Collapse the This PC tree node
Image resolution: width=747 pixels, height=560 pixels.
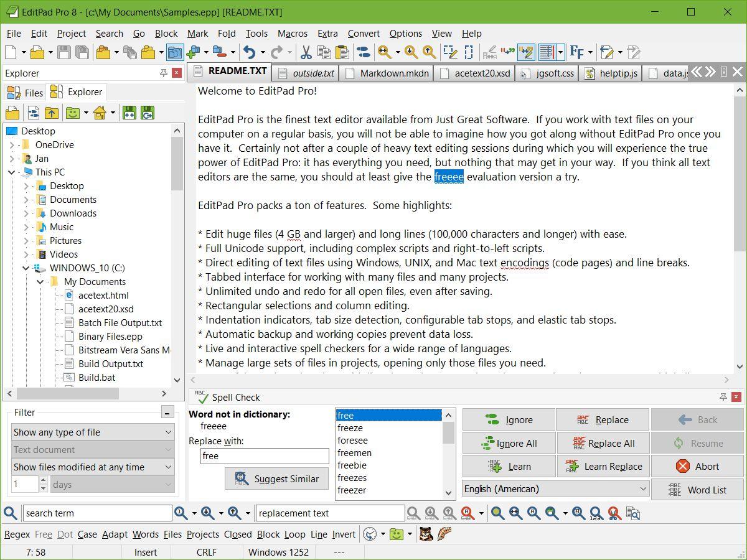12,172
